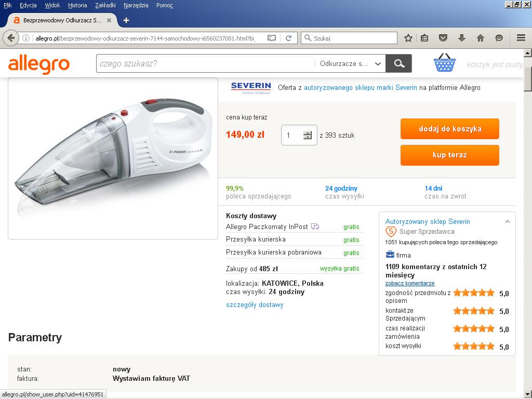
Task: Click the price '149,00 zł'
Action: tap(245, 135)
